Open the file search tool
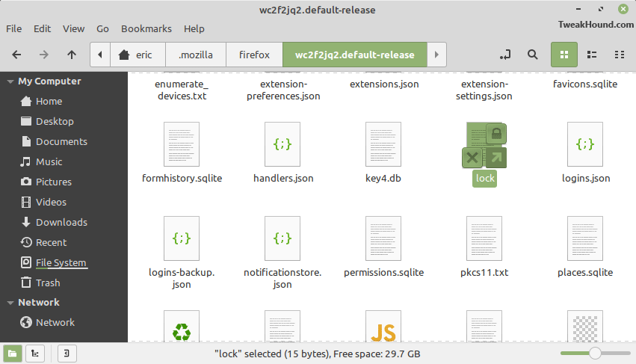Viewport: 636px width, 364px height. click(533, 55)
